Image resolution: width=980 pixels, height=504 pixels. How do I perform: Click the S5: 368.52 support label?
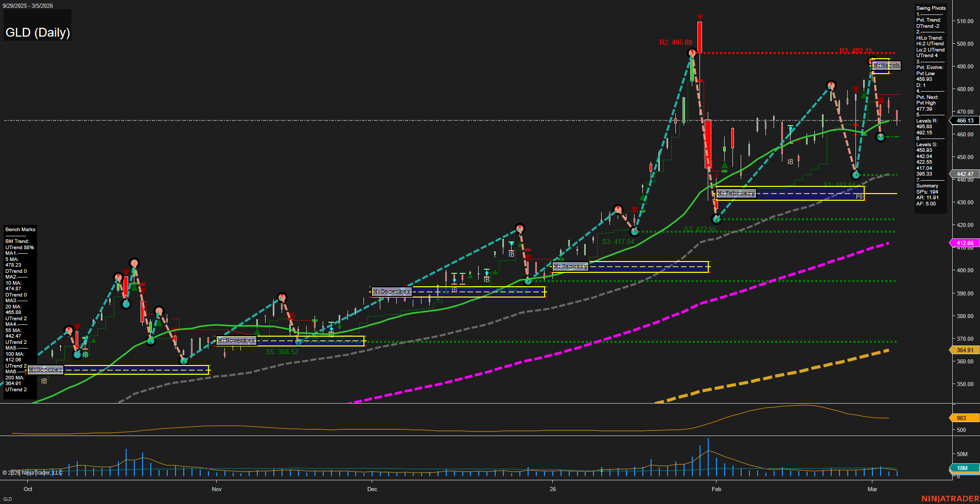tap(282, 352)
